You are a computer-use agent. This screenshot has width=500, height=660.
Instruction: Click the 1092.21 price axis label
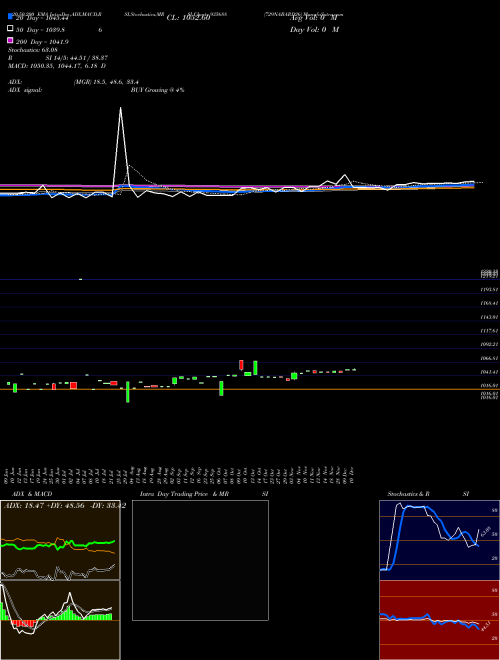coord(489,344)
